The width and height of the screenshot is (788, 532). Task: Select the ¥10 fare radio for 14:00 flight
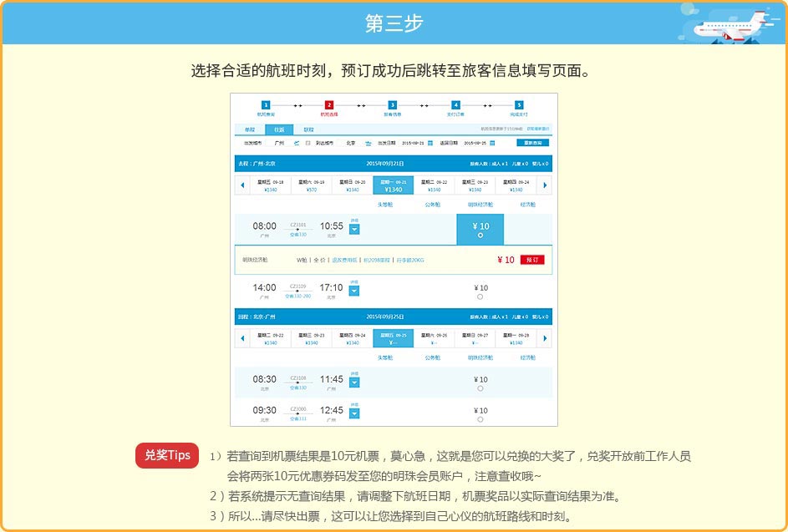(480, 296)
